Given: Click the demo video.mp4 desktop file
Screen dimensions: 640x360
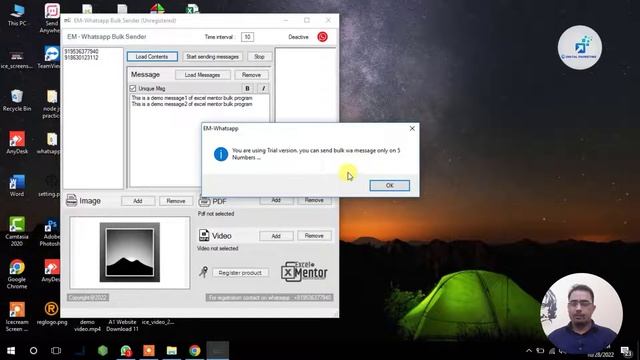Looking at the screenshot, I should 87,325.
